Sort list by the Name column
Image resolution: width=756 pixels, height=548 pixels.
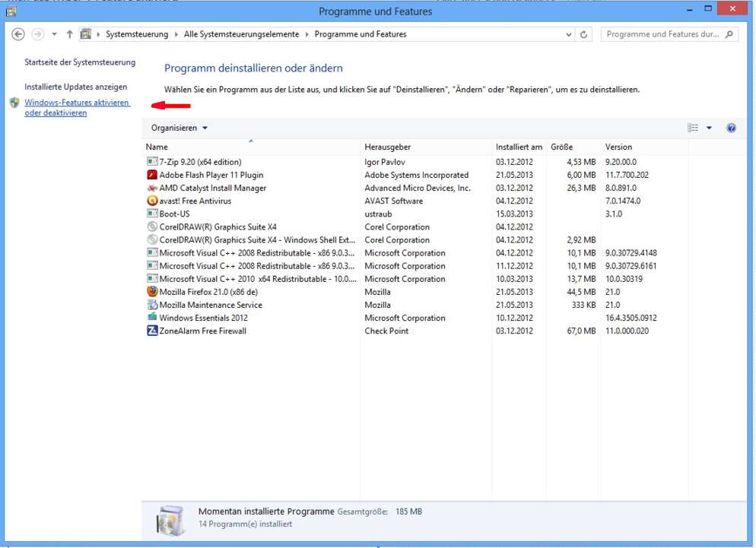tap(251, 147)
